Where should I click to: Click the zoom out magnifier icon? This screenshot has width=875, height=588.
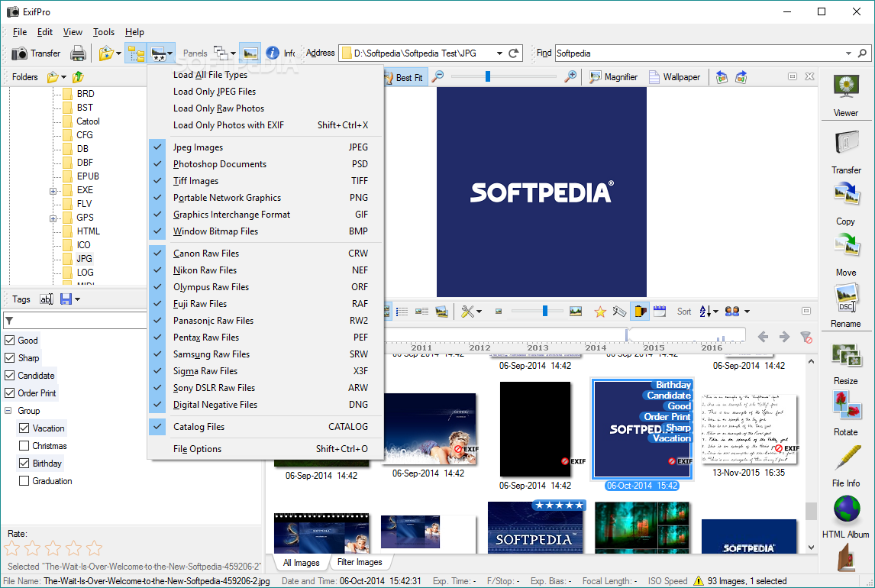click(438, 76)
